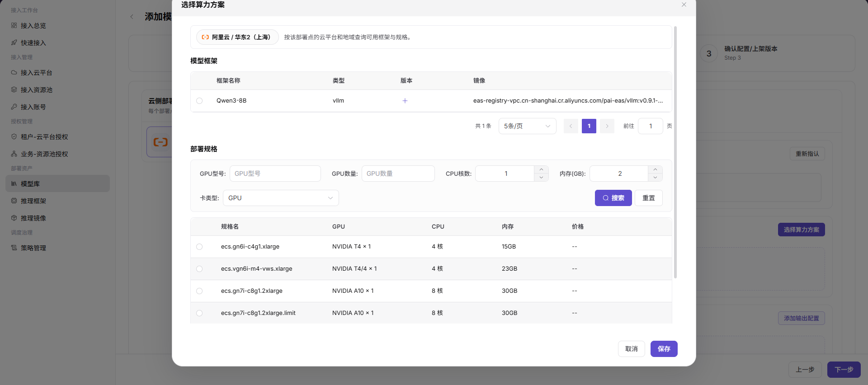Click 重新指认 button on background page
Image resolution: width=868 pixels, height=385 pixels.
(x=807, y=154)
